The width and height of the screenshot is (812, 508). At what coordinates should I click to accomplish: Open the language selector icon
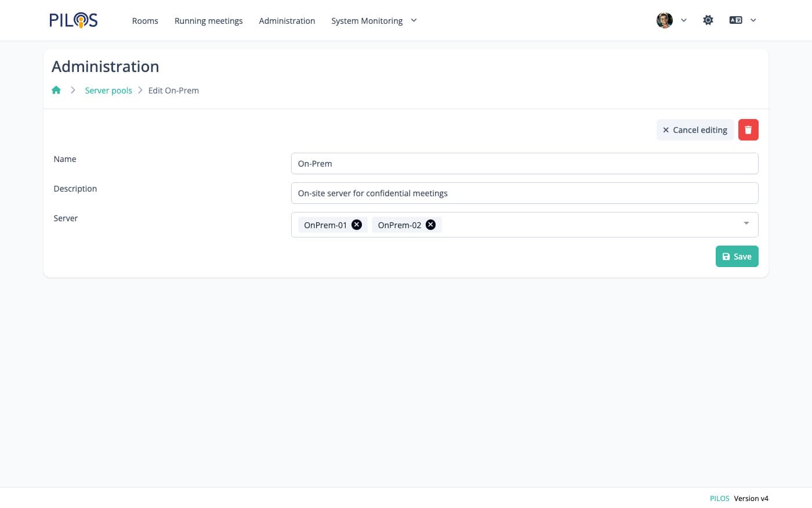[x=742, y=20]
